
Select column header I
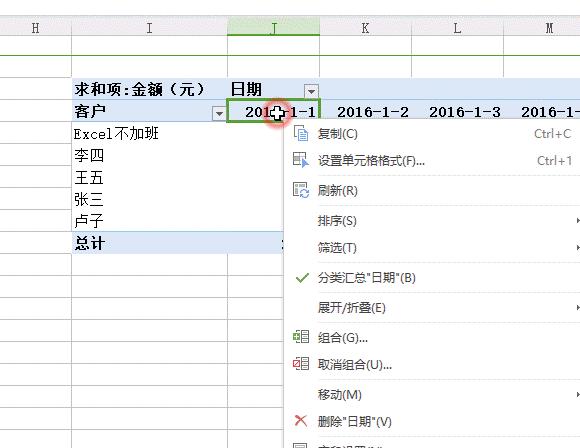click(x=149, y=27)
